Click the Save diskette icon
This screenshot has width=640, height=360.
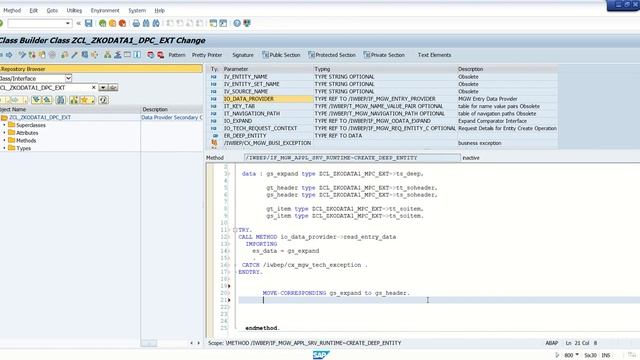tap(89, 23)
